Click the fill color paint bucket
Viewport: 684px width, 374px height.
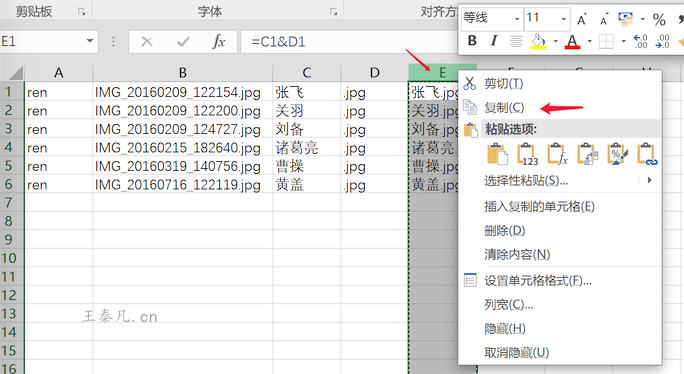(538, 41)
